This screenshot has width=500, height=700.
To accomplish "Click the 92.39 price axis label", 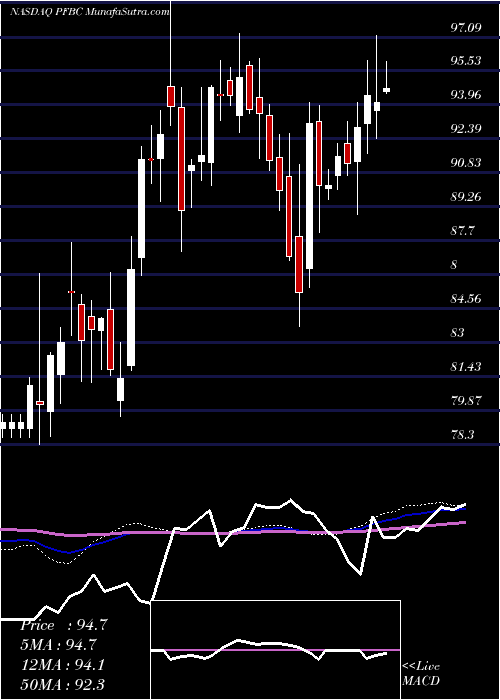I will [x=466, y=129].
